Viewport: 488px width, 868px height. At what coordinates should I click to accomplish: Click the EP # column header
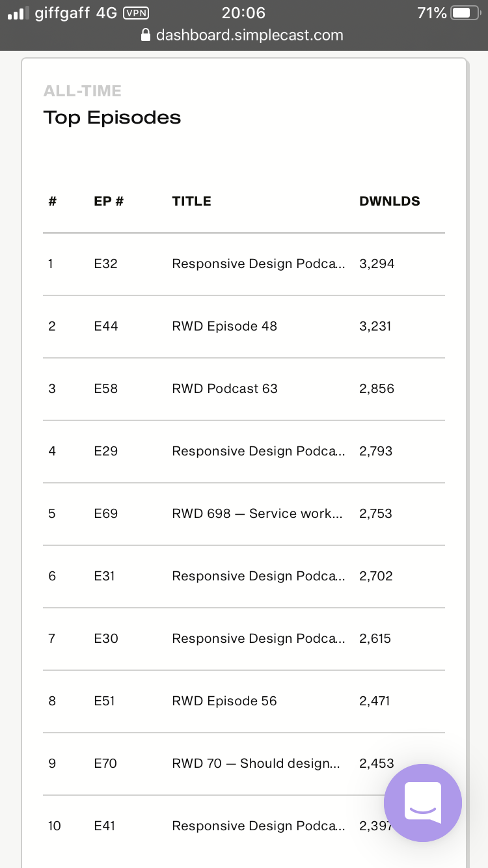[109, 201]
